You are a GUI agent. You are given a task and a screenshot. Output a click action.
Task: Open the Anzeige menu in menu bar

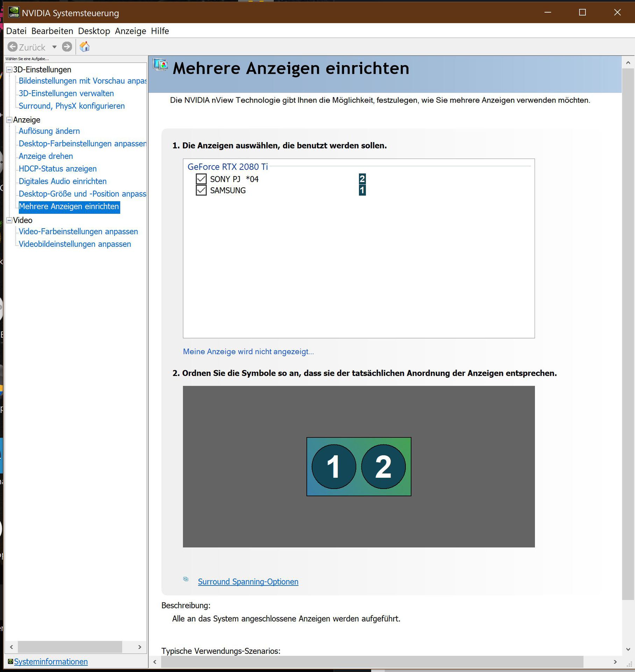click(x=130, y=31)
